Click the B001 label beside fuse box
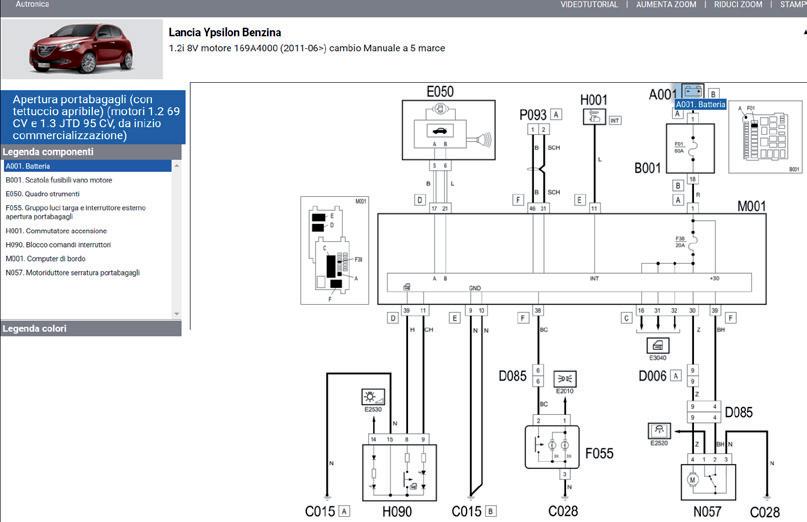 tap(647, 168)
